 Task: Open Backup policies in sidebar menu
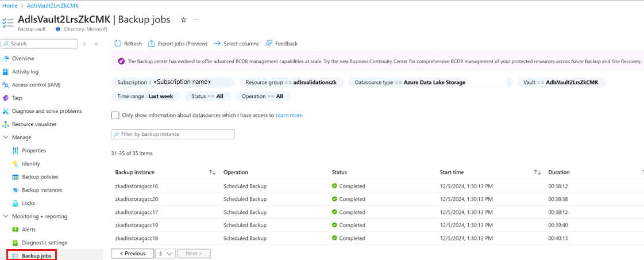coord(40,177)
